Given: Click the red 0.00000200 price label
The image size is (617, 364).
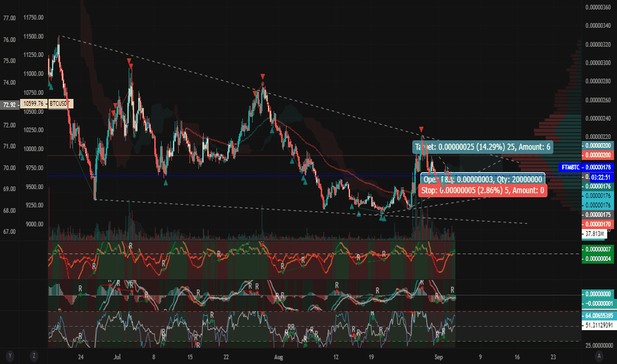Looking at the screenshot, I should point(598,155).
